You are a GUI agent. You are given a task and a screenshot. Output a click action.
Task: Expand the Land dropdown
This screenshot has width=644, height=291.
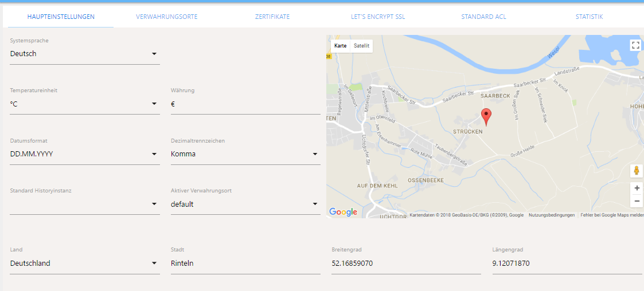click(x=85, y=263)
